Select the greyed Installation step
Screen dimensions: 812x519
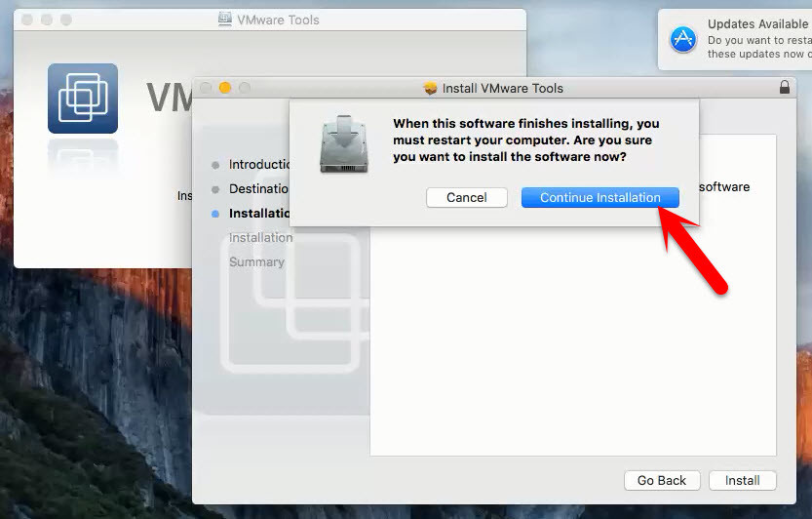pyautogui.click(x=260, y=237)
